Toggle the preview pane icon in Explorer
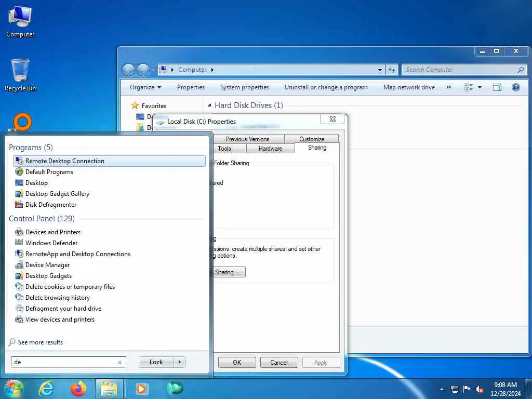 (497, 87)
